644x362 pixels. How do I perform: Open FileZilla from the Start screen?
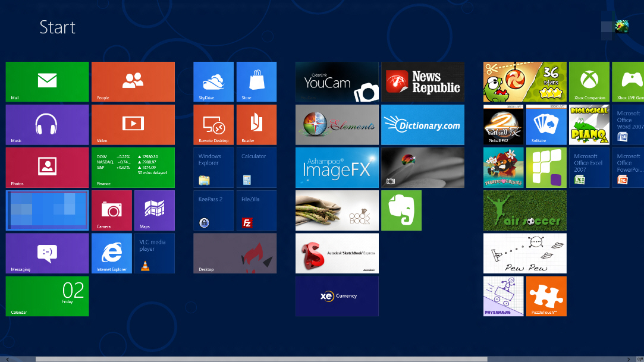tap(256, 210)
